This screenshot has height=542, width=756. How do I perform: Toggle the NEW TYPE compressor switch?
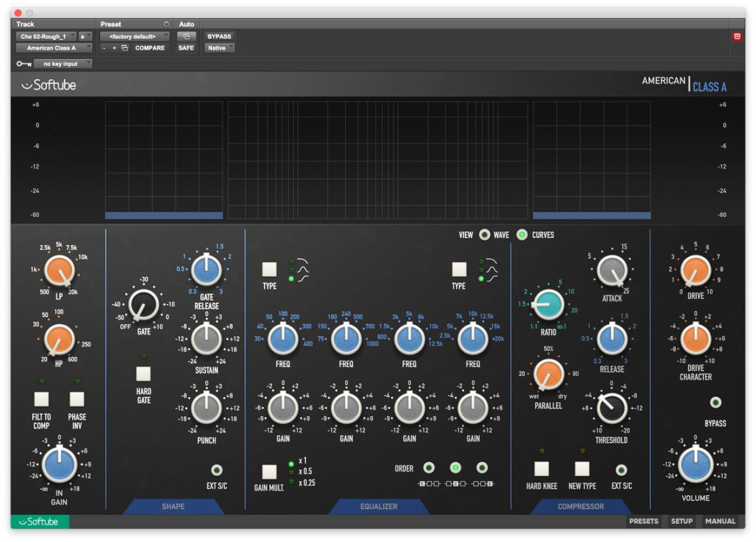click(x=582, y=468)
